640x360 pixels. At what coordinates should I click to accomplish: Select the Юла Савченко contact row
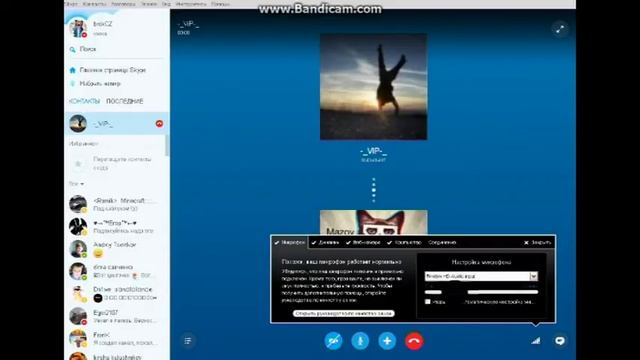click(117, 271)
